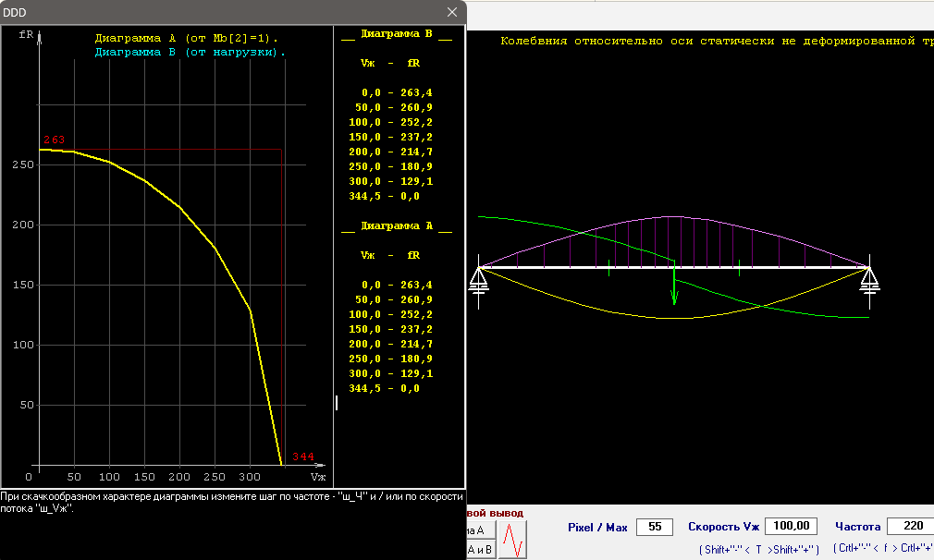Click the 'Диаграмма A' table header
Screen dimensions: 934x560
pos(397,226)
